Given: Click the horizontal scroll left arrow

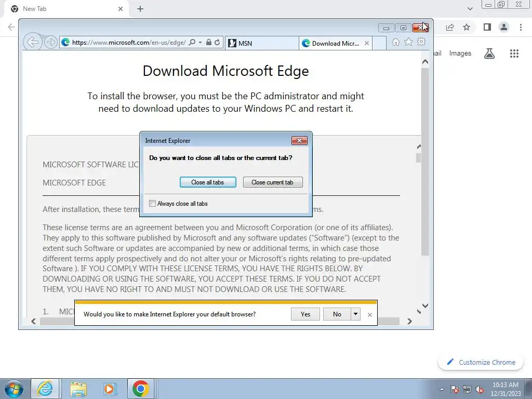Looking at the screenshot, I should [34, 321].
